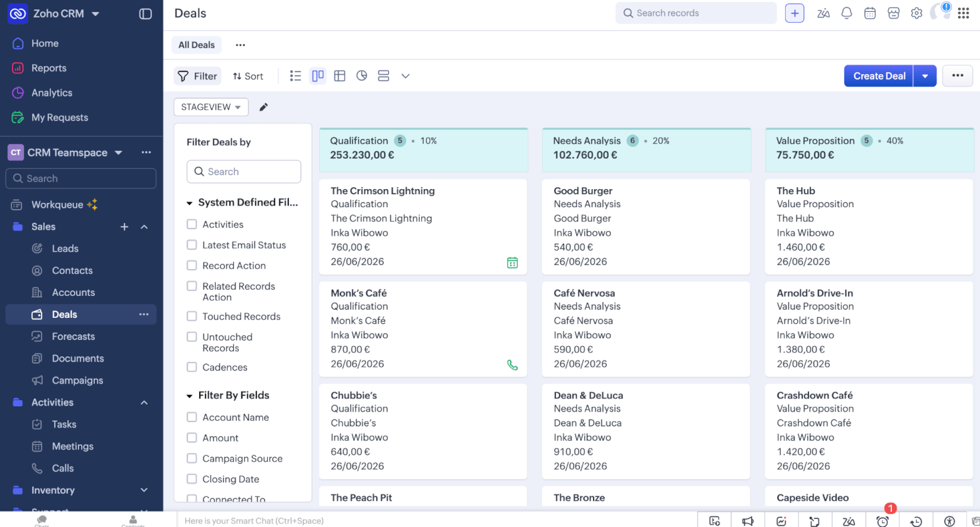Tick the Untouched Records checkbox

pyautogui.click(x=192, y=337)
